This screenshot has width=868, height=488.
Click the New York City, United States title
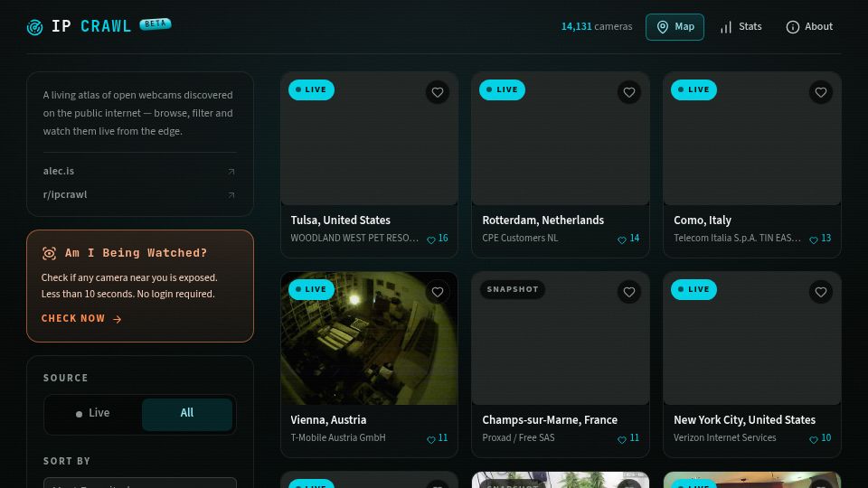point(744,420)
